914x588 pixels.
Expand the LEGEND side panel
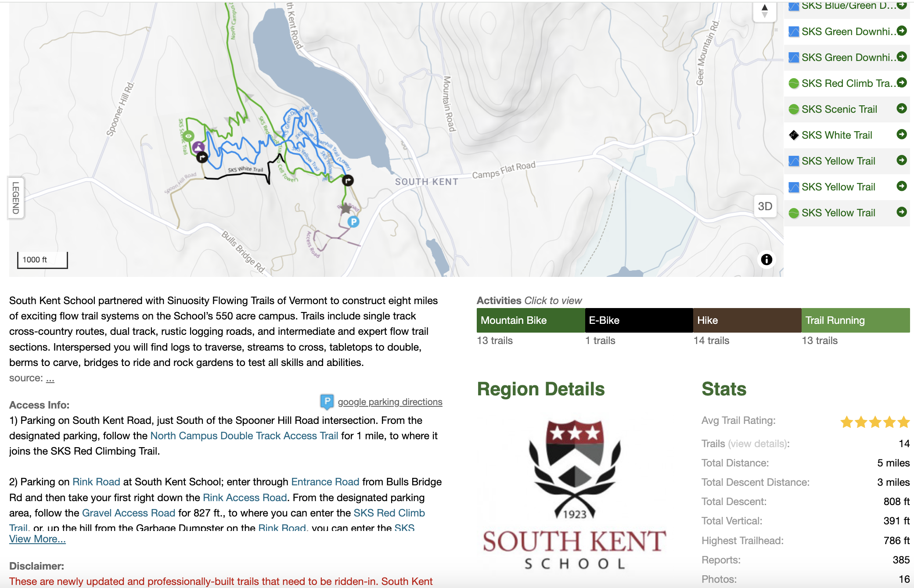pos(16,197)
